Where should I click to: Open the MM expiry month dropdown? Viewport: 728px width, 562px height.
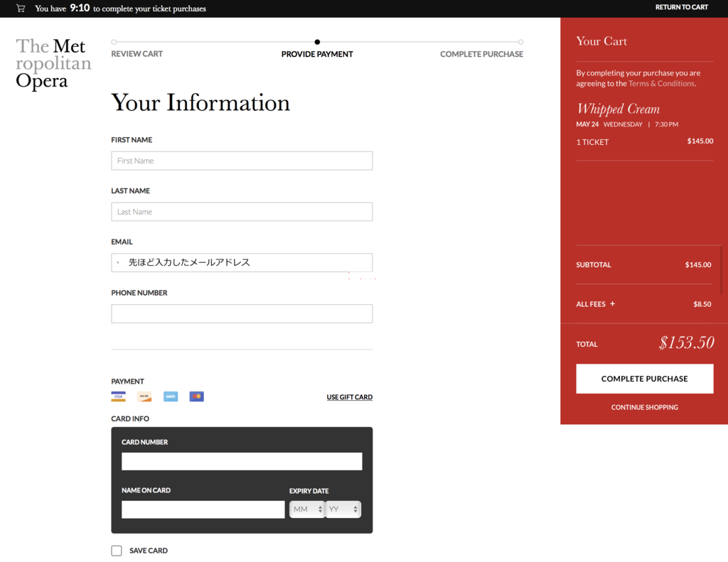[307, 509]
